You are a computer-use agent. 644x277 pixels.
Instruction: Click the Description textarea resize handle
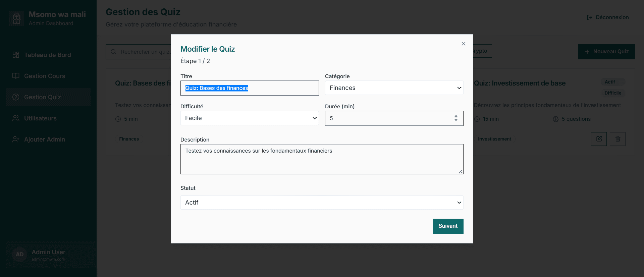[461, 171]
